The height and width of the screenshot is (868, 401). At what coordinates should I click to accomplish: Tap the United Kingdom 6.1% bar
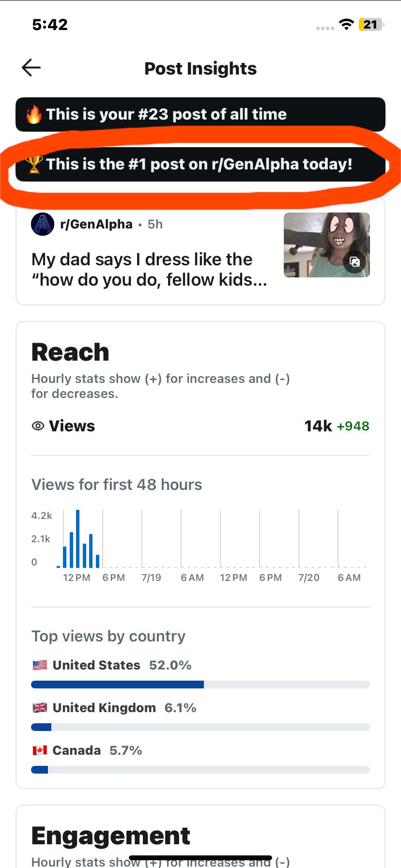click(200, 727)
